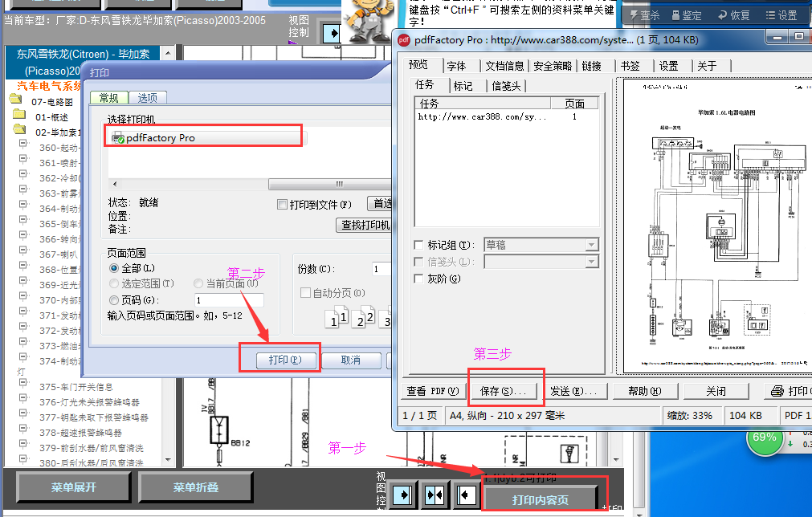Click the 关闭 button in pdfFactory

716,391
